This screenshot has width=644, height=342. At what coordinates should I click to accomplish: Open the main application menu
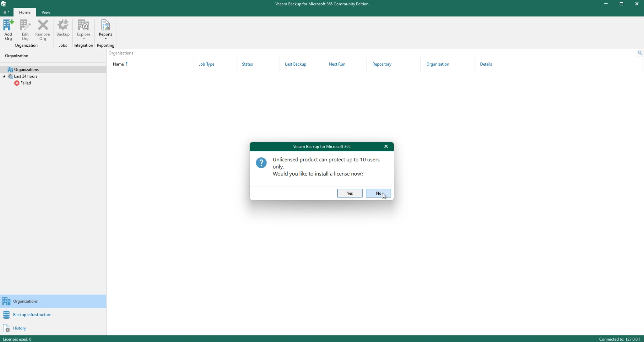pos(5,12)
